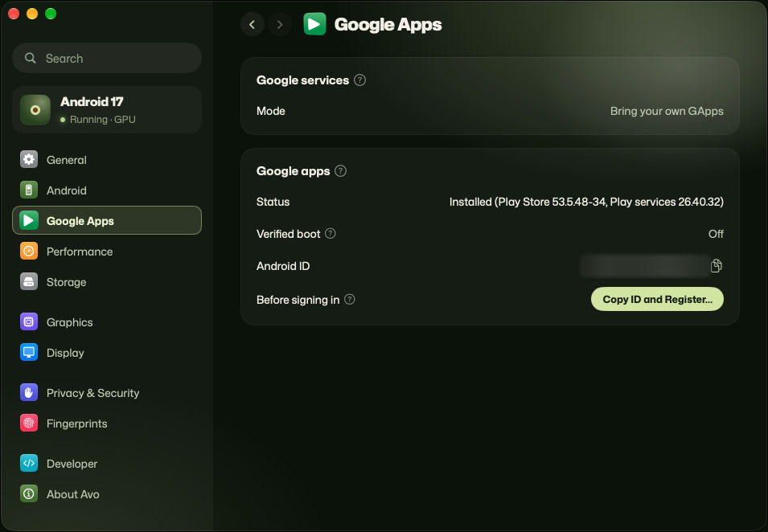768x532 pixels.
Task: Open the About Avo section
Action: [107, 493]
